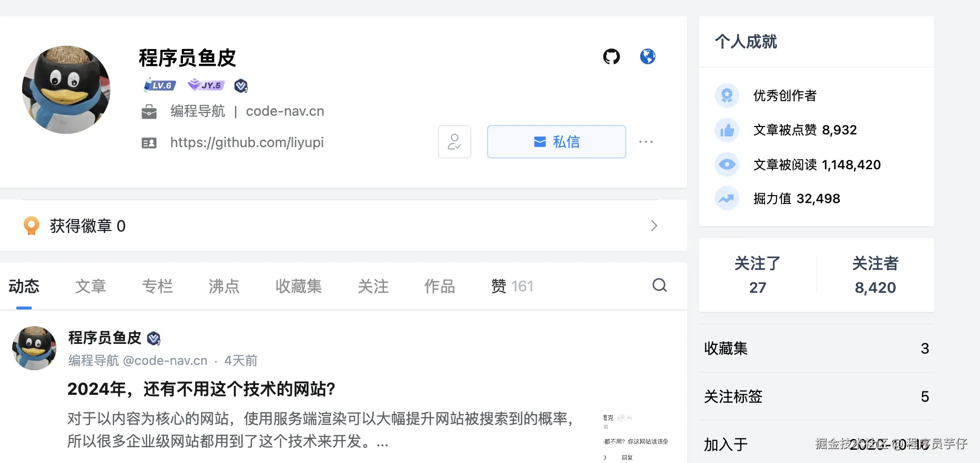The image size is (980, 463).
Task: Select the LV.6 level badge
Action: [158, 85]
